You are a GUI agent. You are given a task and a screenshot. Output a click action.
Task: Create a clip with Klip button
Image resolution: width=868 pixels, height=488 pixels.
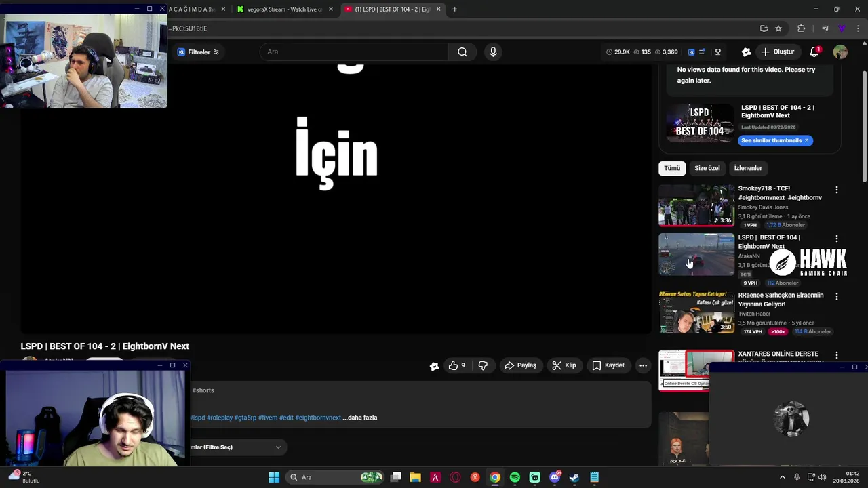(x=564, y=365)
